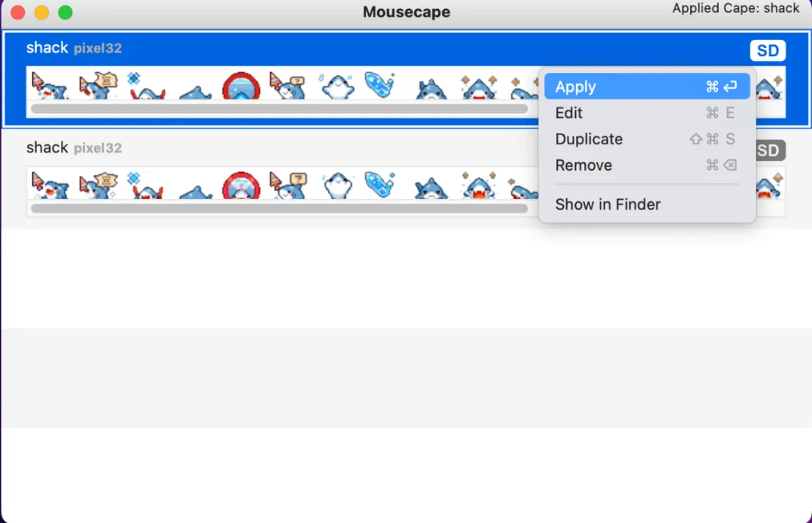The height and width of the screenshot is (523, 812).
Task: Select the shark holding a sign in the unselected cape
Action: [97, 186]
